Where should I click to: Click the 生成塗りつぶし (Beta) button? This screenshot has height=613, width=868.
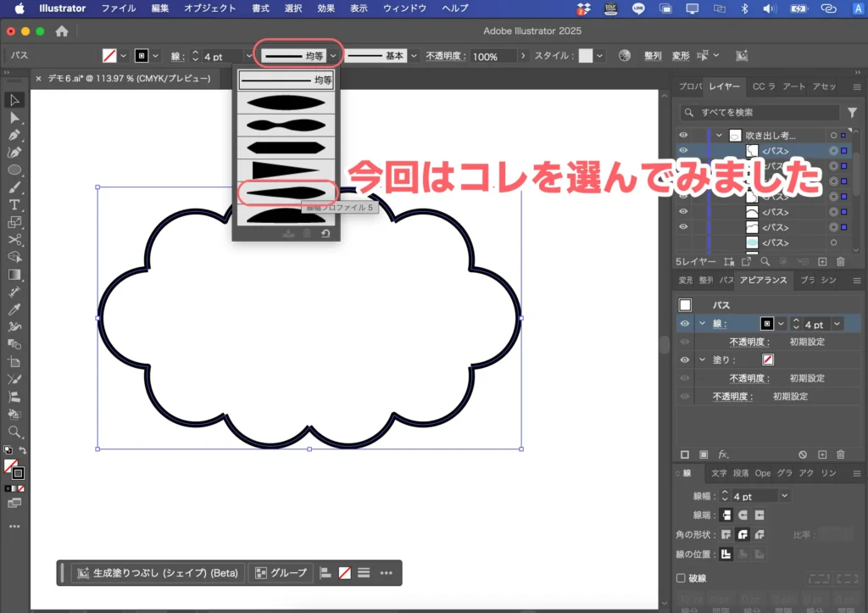coord(157,572)
